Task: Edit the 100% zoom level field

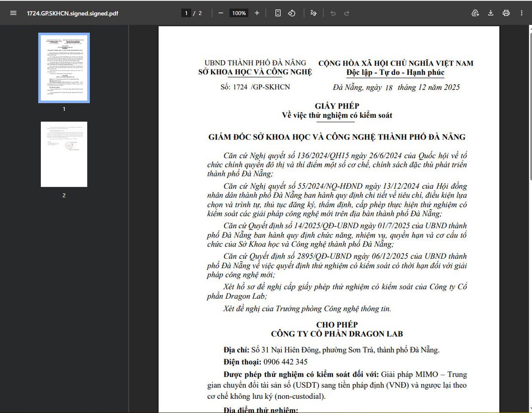Action: [239, 13]
